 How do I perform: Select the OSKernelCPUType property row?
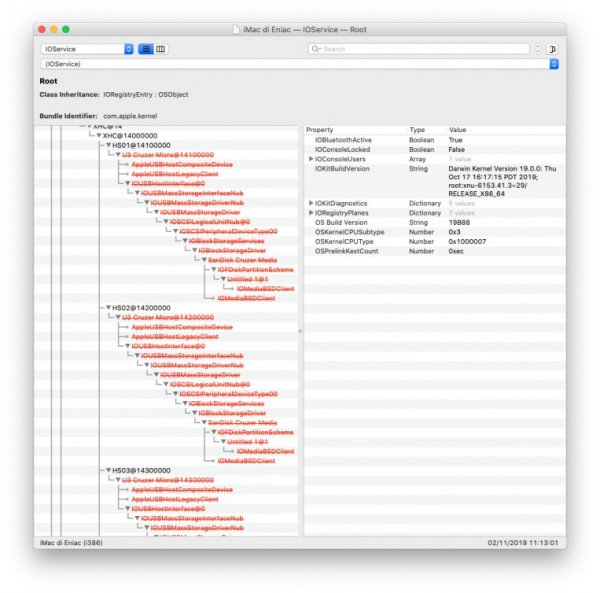coord(435,242)
